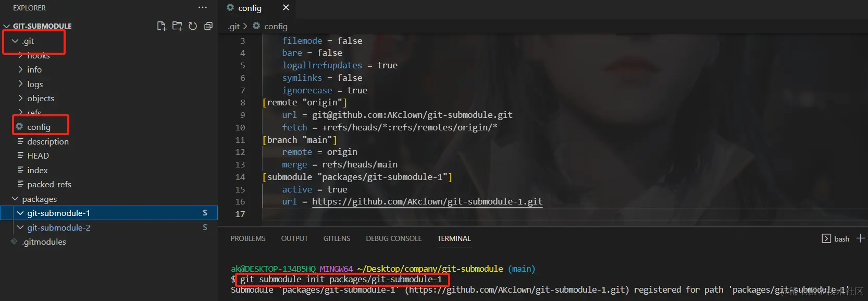This screenshot has height=301, width=868.
Task: Click the '[branch "main"]' section header
Action: pos(300,140)
